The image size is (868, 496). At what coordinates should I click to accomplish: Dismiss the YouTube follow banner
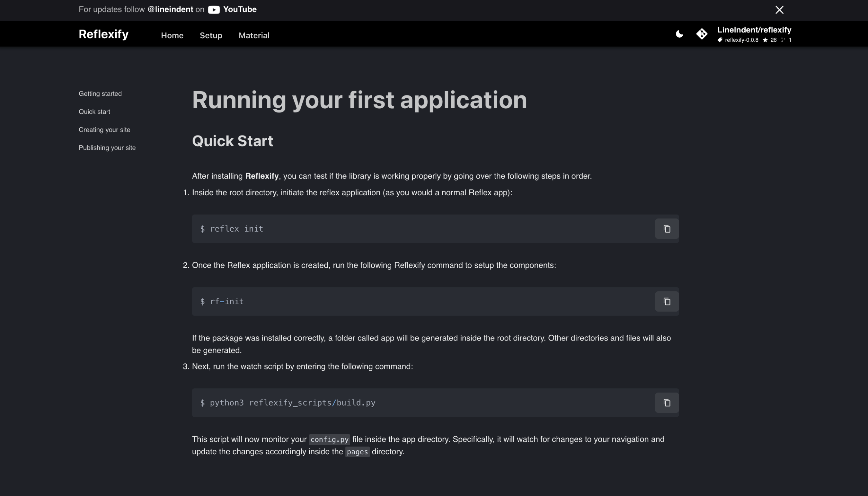tap(779, 10)
